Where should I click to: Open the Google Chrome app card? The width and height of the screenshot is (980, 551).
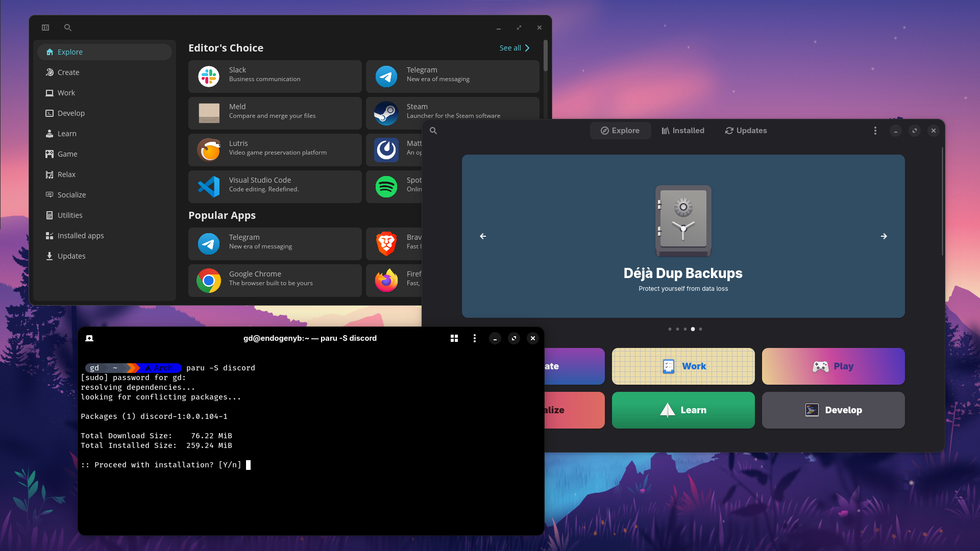(x=275, y=281)
